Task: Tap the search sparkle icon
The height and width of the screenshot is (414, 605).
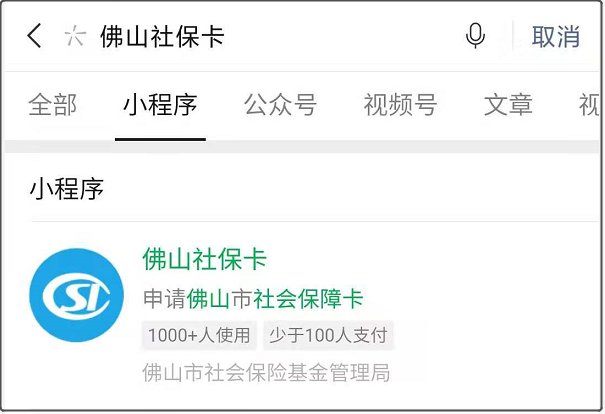Action: point(75,35)
